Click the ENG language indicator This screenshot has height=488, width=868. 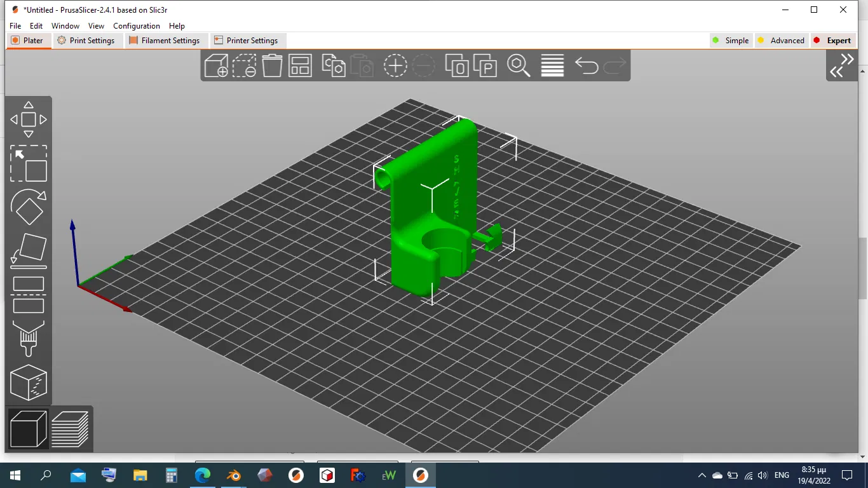(782, 475)
